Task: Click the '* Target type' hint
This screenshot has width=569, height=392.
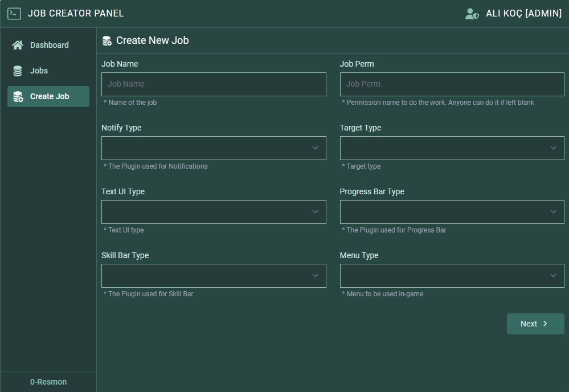Action: (x=362, y=166)
